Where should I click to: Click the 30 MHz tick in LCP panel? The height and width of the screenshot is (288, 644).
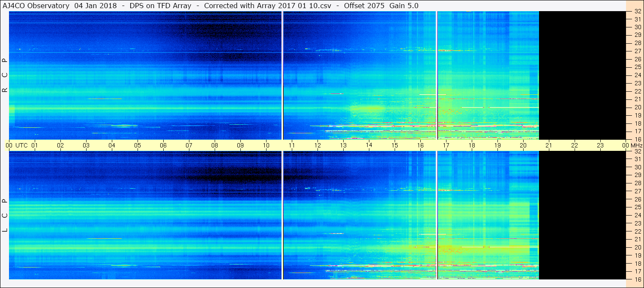click(638, 167)
